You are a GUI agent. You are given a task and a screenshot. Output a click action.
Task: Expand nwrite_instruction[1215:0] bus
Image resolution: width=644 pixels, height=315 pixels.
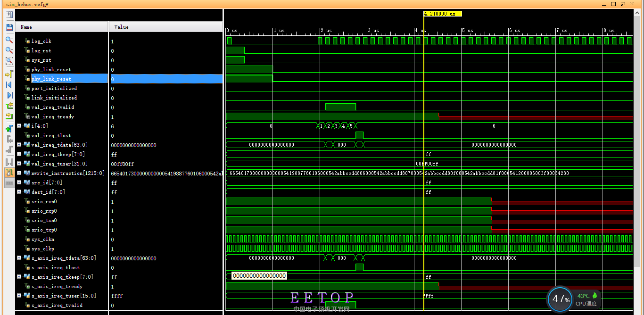click(x=19, y=173)
